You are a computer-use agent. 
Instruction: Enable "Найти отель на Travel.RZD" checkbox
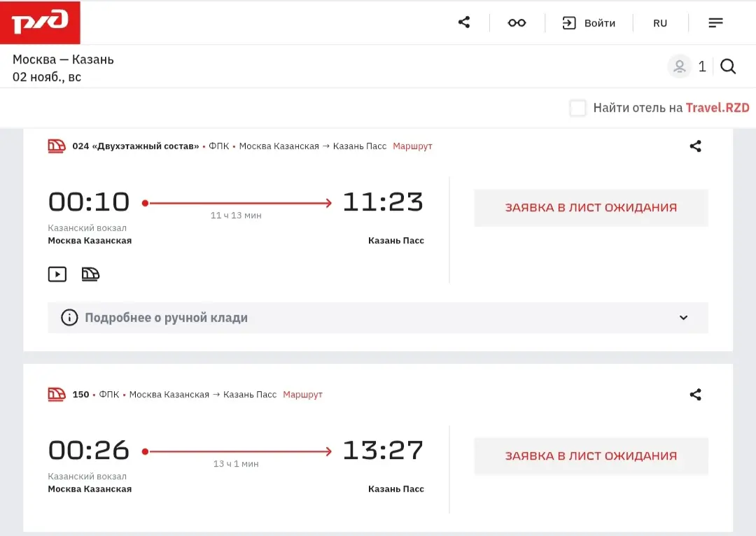tap(577, 108)
